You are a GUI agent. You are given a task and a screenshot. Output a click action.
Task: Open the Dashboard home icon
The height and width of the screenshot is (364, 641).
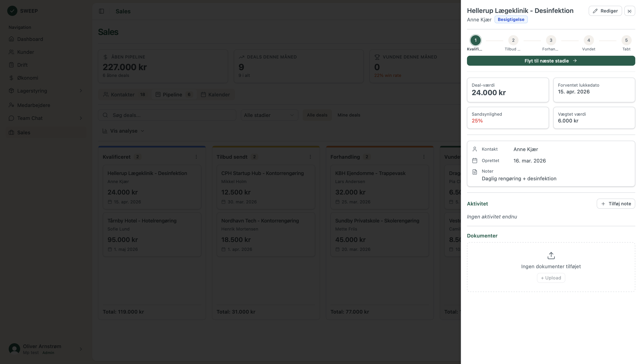[x=11, y=39]
